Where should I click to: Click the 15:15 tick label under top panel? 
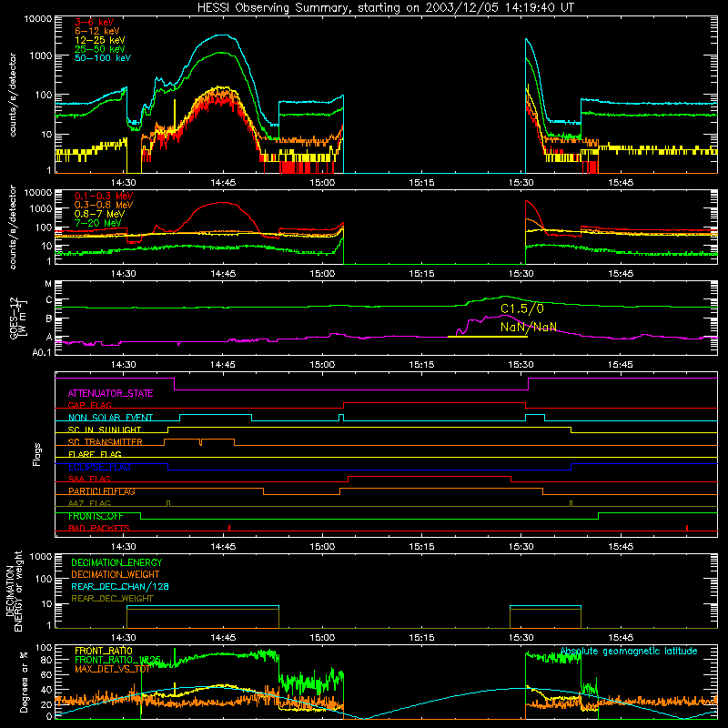click(x=421, y=183)
